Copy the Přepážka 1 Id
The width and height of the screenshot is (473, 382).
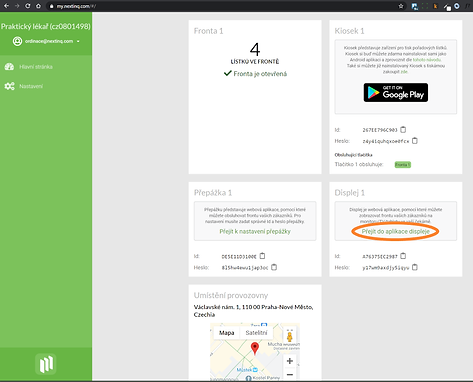(262, 256)
